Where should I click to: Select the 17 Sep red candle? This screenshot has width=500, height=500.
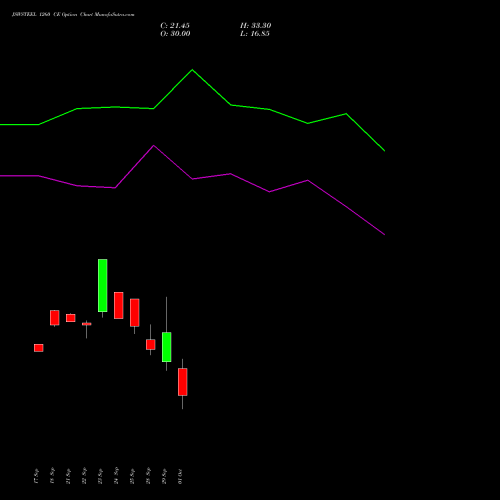(39, 348)
